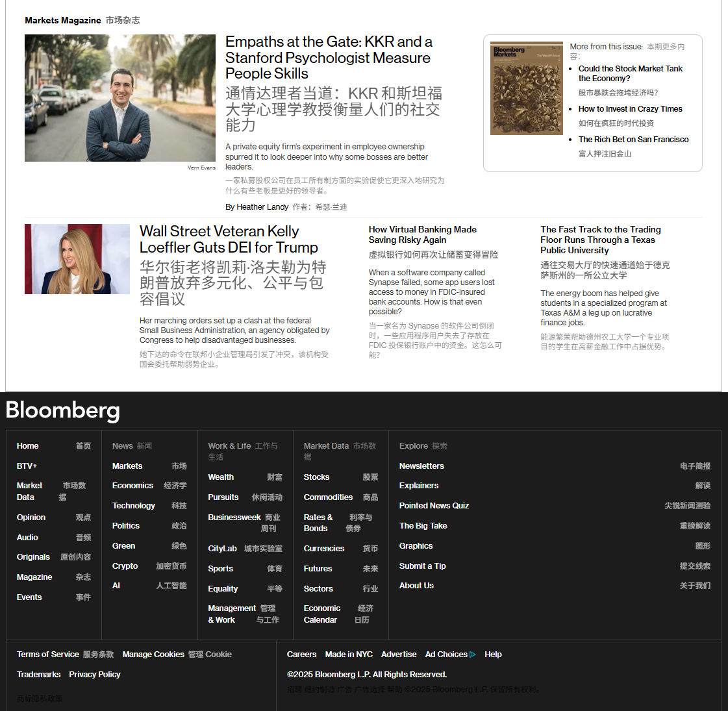The height and width of the screenshot is (711, 728).
Task: Go to Currencies
Action: coord(324,549)
